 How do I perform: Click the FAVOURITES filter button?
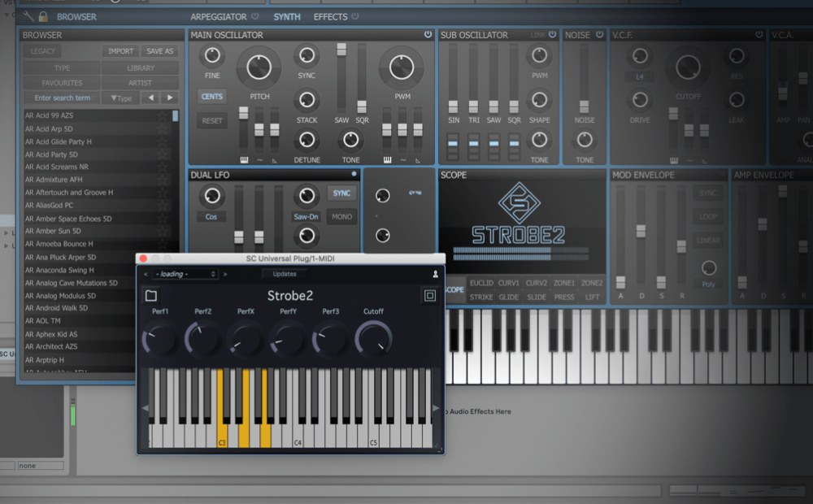coord(62,83)
